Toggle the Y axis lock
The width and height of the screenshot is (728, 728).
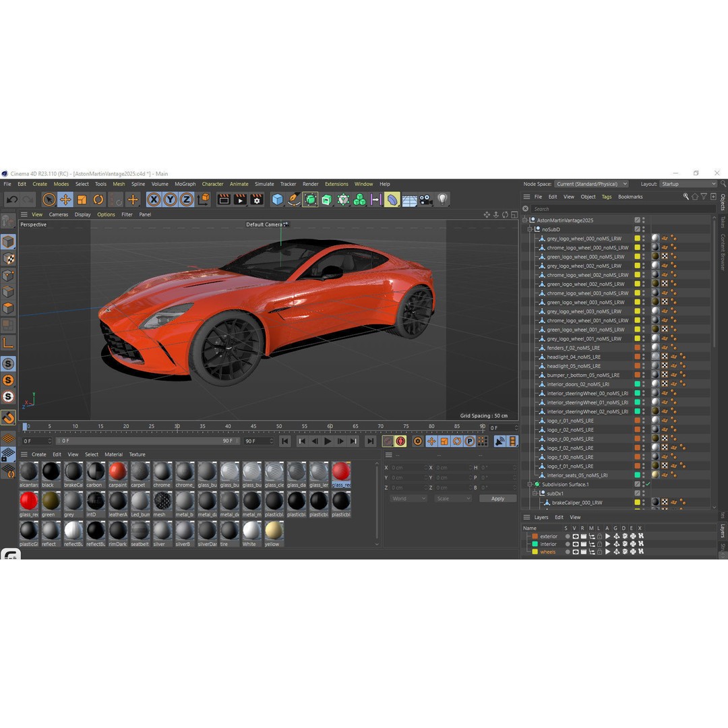(x=170, y=200)
